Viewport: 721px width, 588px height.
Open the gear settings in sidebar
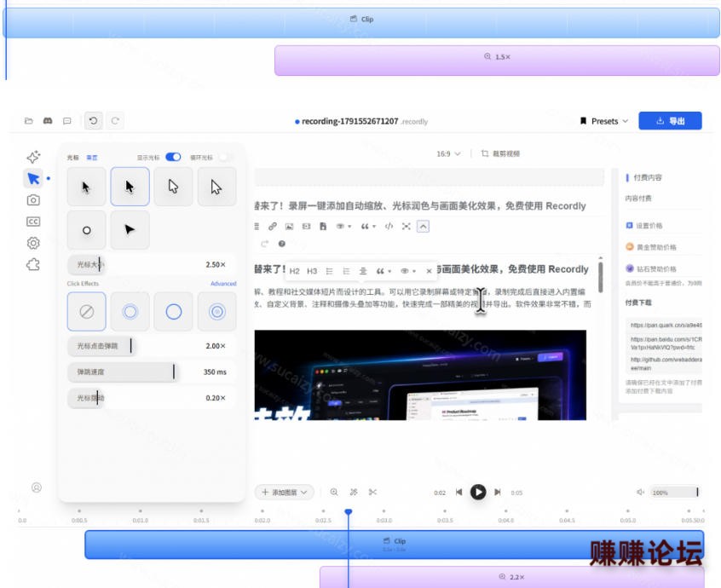[33, 243]
